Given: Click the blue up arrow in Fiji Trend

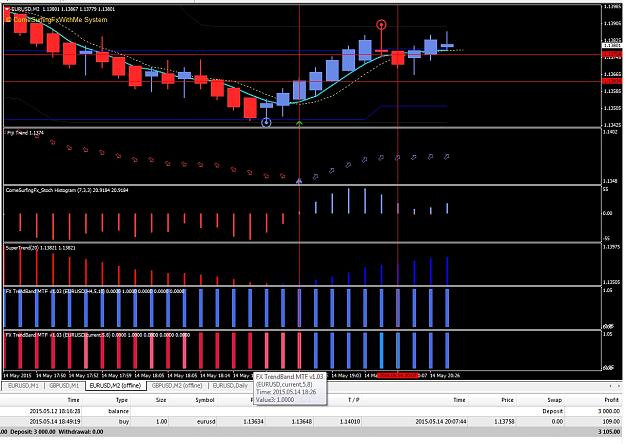Looking at the screenshot, I should pos(299,181).
